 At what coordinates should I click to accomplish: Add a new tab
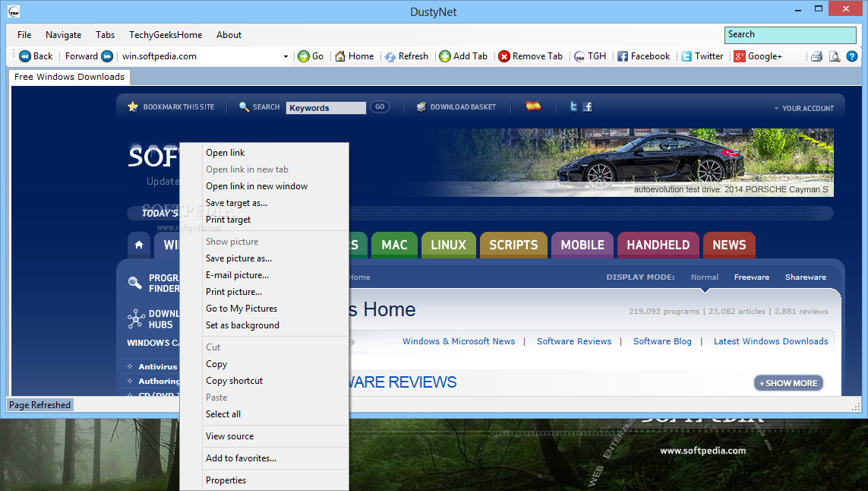[463, 56]
